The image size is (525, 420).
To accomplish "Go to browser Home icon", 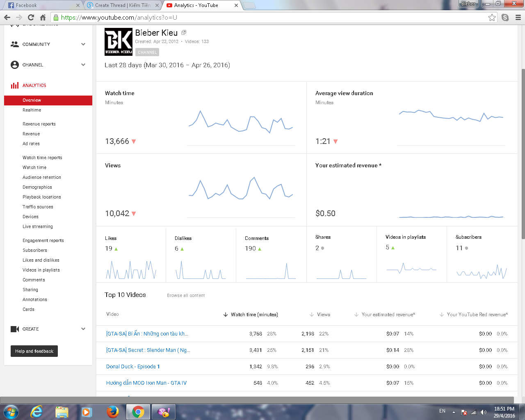I will pos(43,17).
